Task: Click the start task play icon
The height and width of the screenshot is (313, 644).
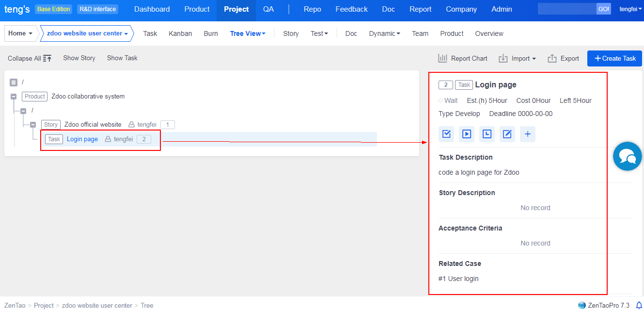Action: point(467,134)
